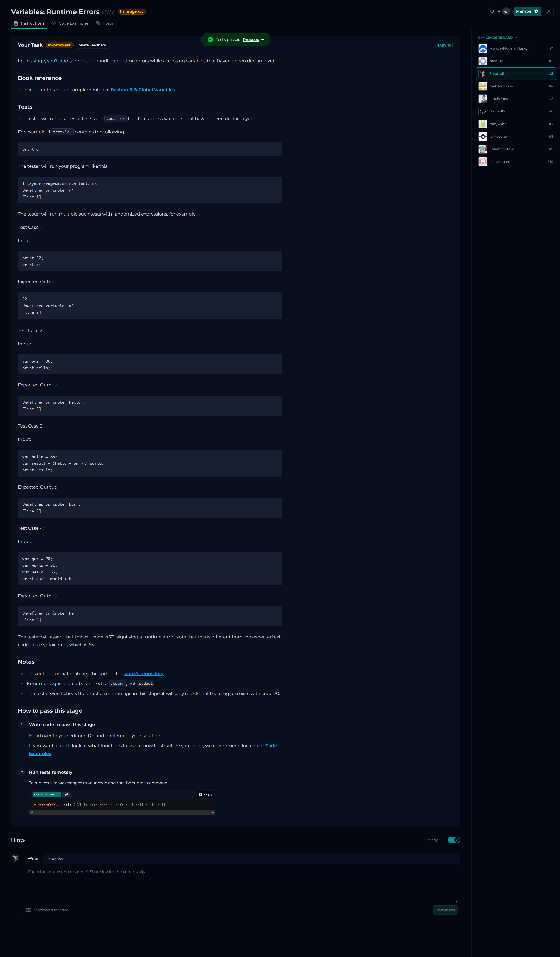The image size is (560, 957).
Task: Switch the command box to git
Action: pos(66,794)
